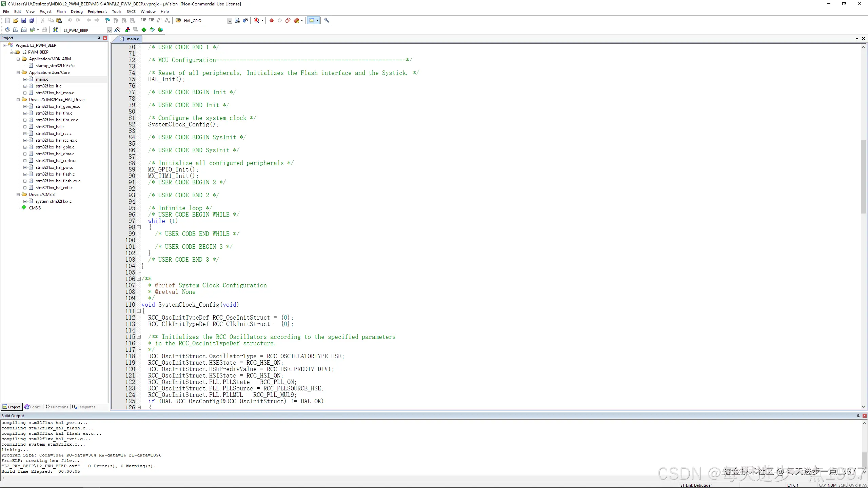This screenshot has height=488, width=868.
Task: Toggle breakpoint with the red dot icon
Action: [x=271, y=20]
